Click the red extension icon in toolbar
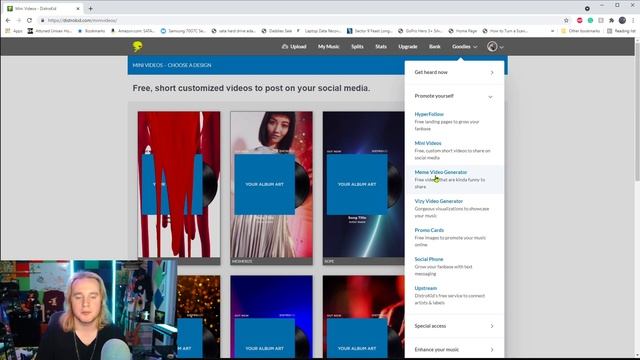 [580, 20]
